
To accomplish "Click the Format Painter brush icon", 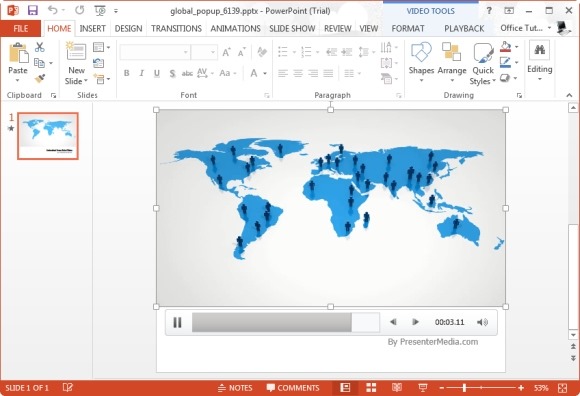I will (39, 78).
